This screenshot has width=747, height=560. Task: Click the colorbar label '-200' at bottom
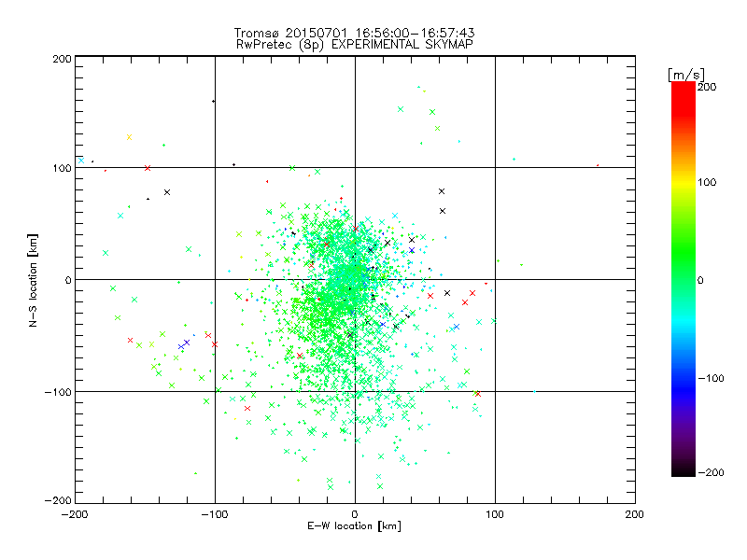[711, 473]
